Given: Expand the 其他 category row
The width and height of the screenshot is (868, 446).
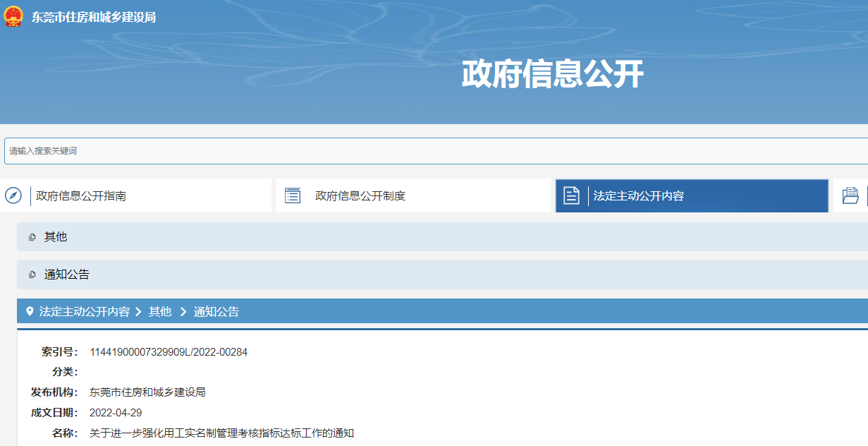Looking at the screenshot, I should 56,237.
